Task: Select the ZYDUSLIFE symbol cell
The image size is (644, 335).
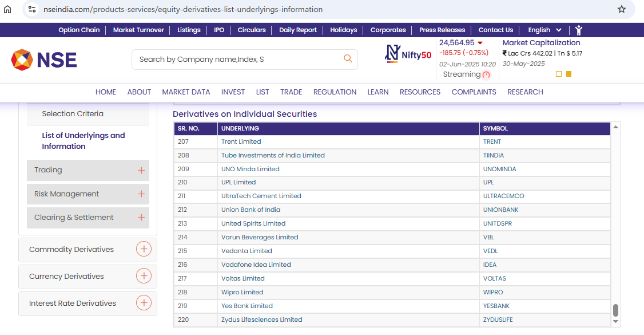Action: (x=544, y=320)
